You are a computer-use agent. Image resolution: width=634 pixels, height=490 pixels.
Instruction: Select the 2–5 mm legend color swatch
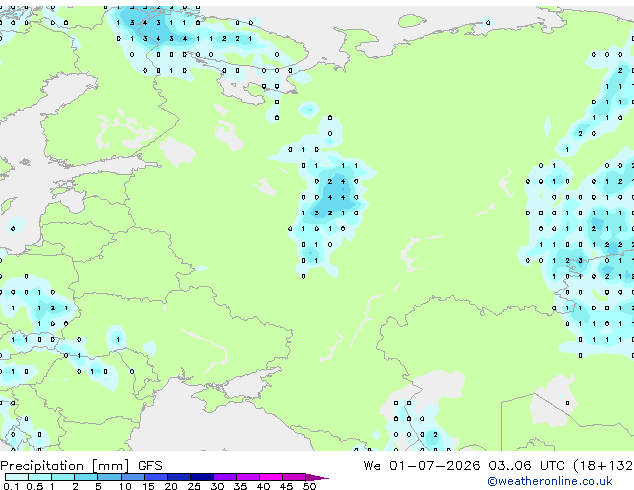[x=86, y=477]
